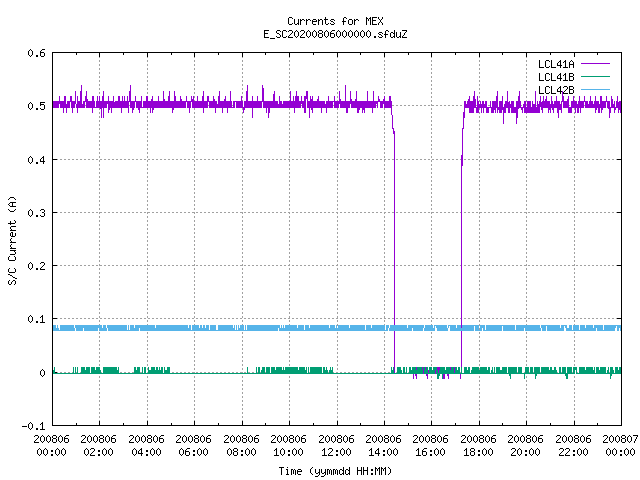Viewport: 640px width, 480px height.
Task: Click the LCL41A legend label
Action: [x=556, y=64]
